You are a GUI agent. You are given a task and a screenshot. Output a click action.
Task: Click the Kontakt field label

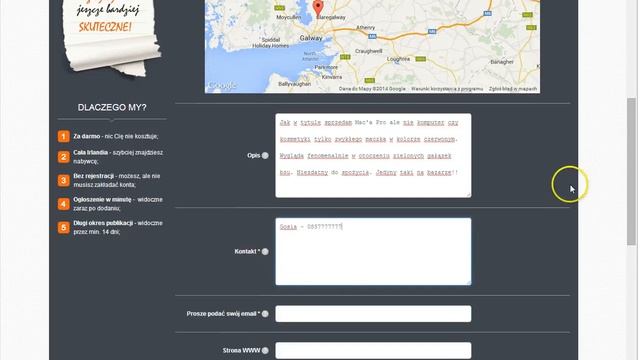coord(247,251)
